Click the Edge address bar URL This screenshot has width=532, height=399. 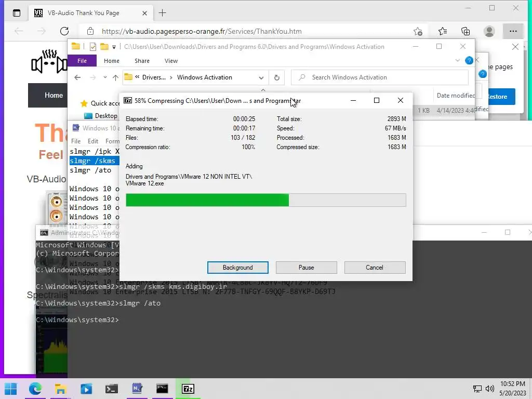(x=202, y=31)
